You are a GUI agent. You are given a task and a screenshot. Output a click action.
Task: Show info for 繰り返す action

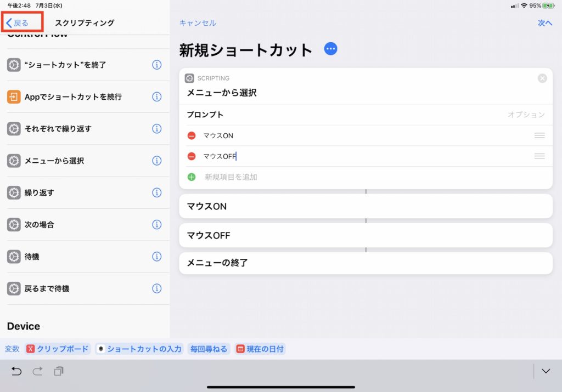156,192
